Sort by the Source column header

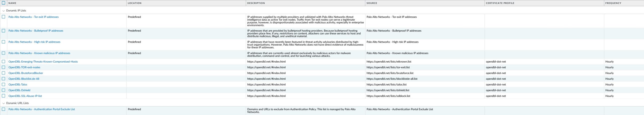[372, 3]
